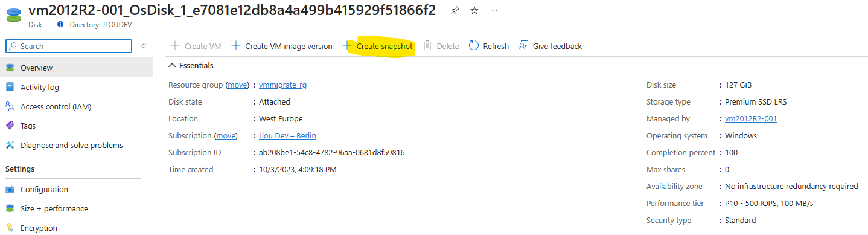The height and width of the screenshot is (235, 868).
Task: Collapse the sidebar with double chevron
Action: click(x=144, y=46)
